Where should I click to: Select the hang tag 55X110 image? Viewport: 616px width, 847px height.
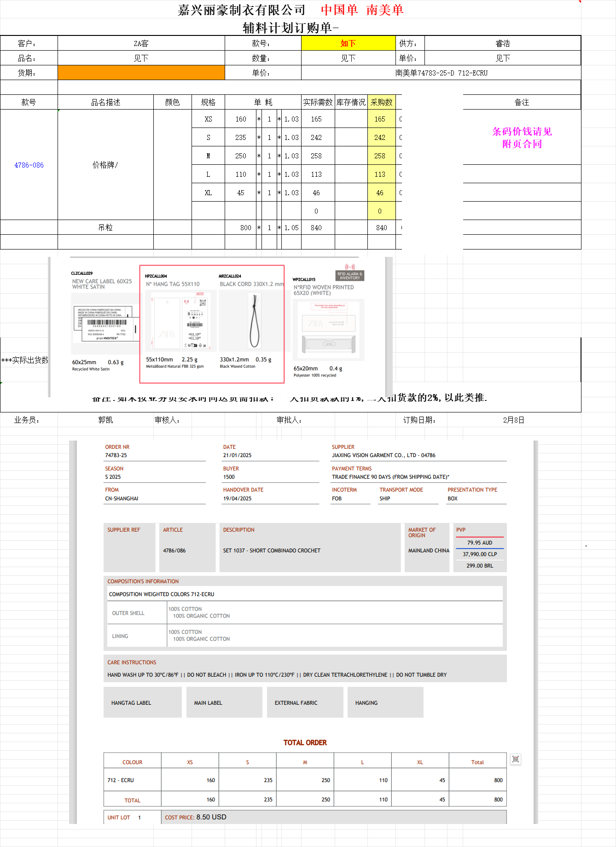click(180, 321)
